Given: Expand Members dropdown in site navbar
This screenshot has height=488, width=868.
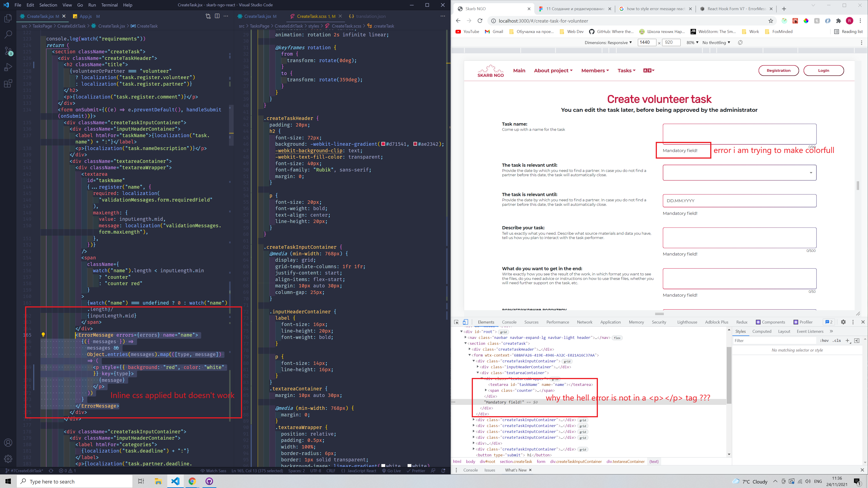Looking at the screenshot, I should pyautogui.click(x=595, y=70).
